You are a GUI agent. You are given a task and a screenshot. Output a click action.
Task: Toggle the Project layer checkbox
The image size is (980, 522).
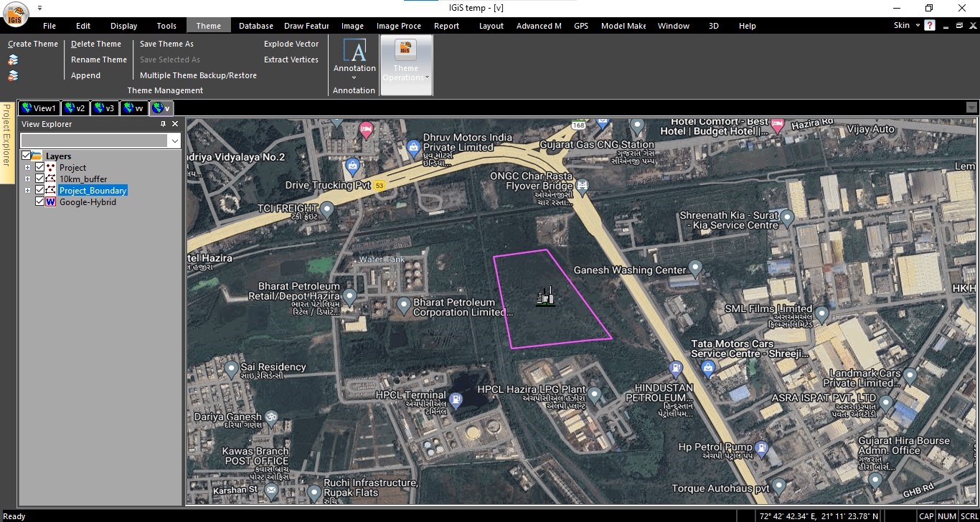[39, 167]
